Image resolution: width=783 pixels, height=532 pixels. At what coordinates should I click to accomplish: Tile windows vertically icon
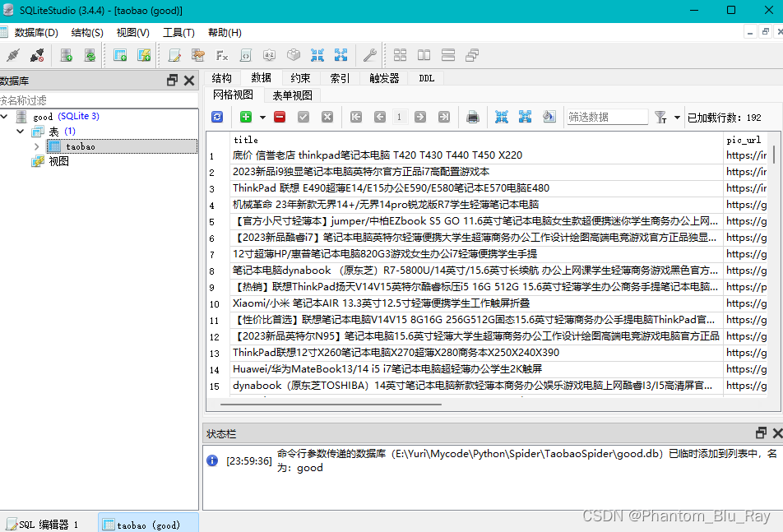pyautogui.click(x=448, y=55)
